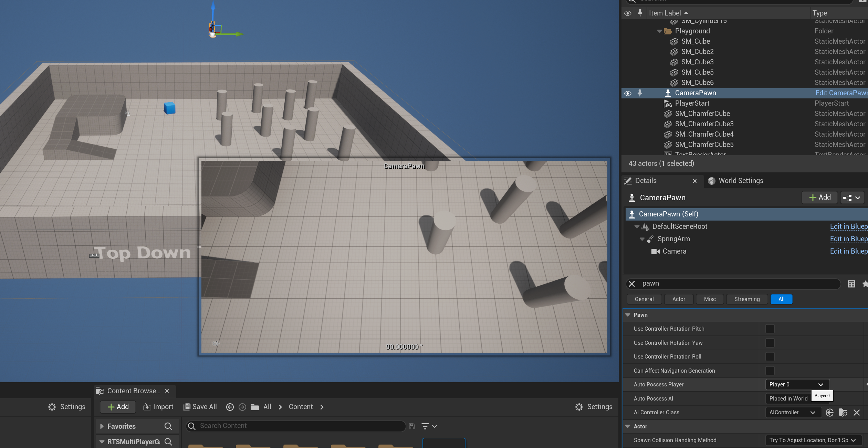Collapse the Playground folder
The height and width of the screenshot is (448, 868).
pyautogui.click(x=659, y=31)
